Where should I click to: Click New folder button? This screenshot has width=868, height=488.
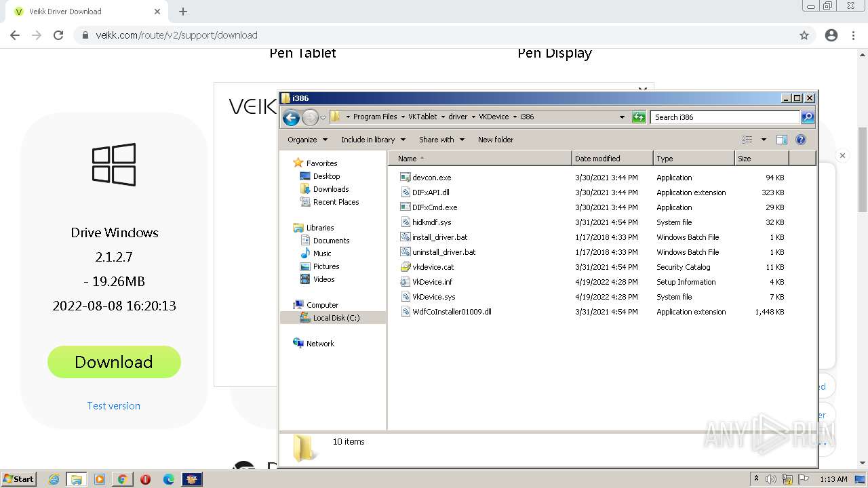click(496, 140)
